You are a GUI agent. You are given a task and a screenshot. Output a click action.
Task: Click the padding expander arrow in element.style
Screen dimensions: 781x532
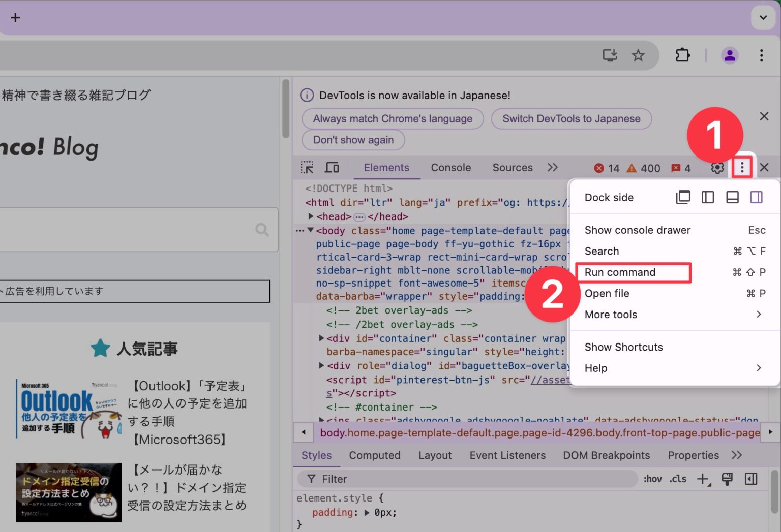pos(367,512)
